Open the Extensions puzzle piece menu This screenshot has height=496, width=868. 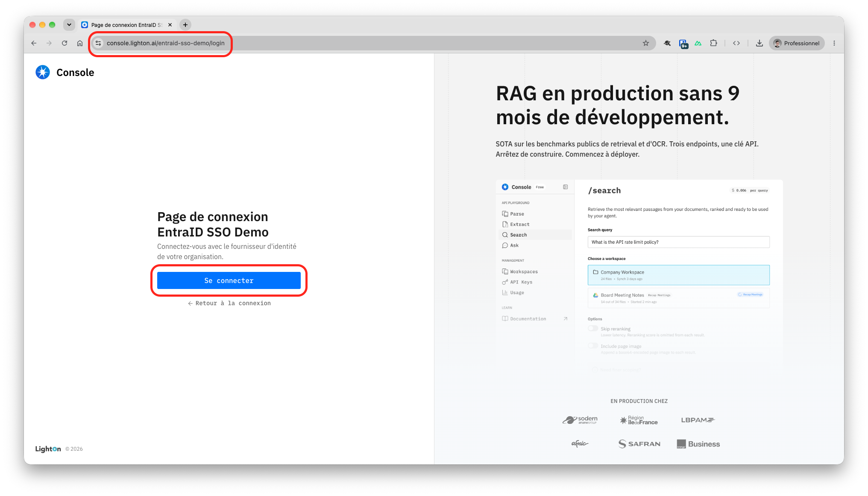tap(713, 43)
